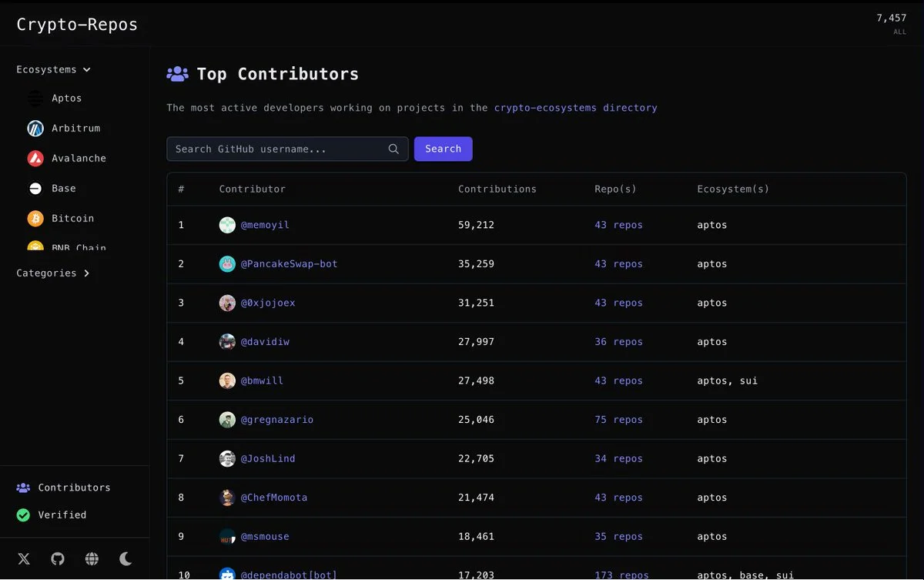Click the Base ecosystem logo
The width and height of the screenshot is (924, 580).
tap(35, 188)
